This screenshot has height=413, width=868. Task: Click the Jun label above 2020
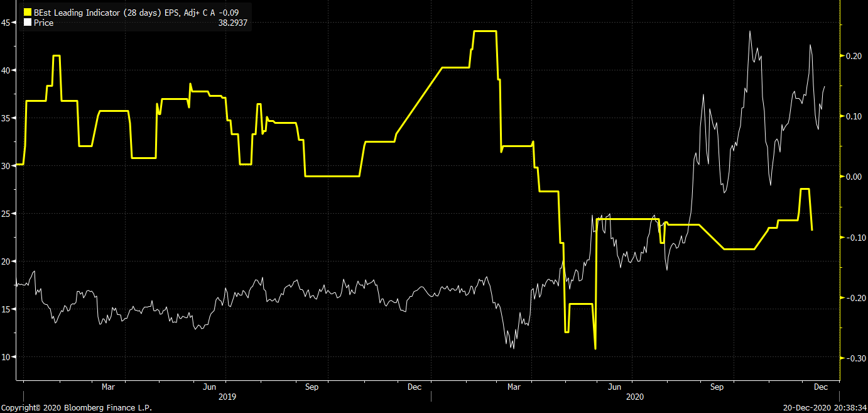click(x=616, y=387)
